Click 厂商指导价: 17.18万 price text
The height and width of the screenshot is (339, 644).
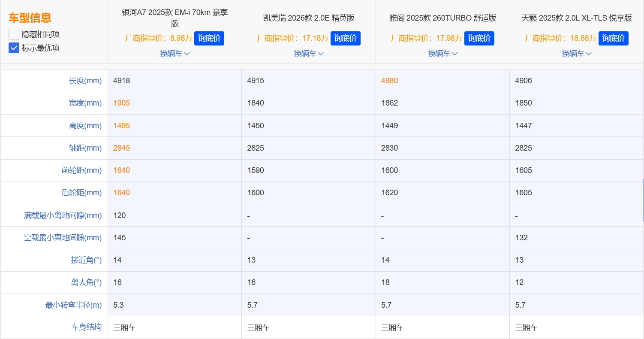[x=293, y=38]
